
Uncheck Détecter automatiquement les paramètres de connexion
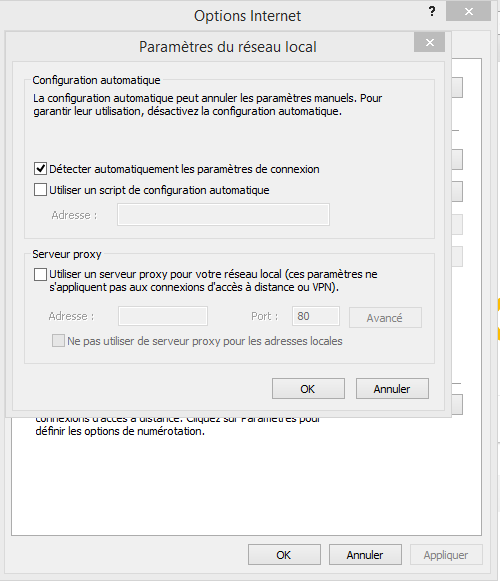[40, 169]
